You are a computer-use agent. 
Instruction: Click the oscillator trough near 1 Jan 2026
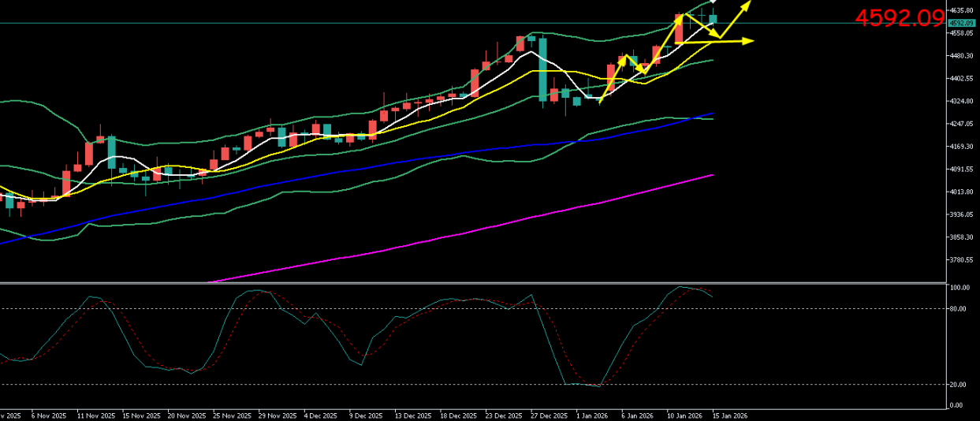pyautogui.click(x=598, y=386)
